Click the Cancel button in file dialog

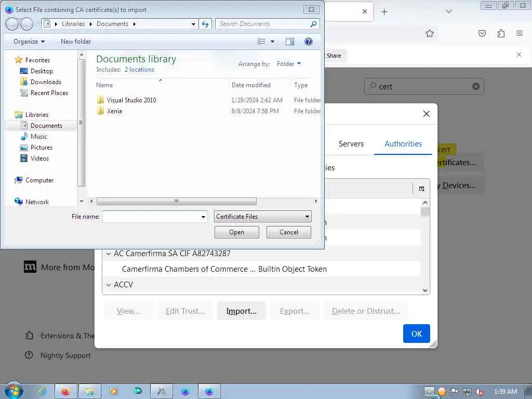[289, 232]
